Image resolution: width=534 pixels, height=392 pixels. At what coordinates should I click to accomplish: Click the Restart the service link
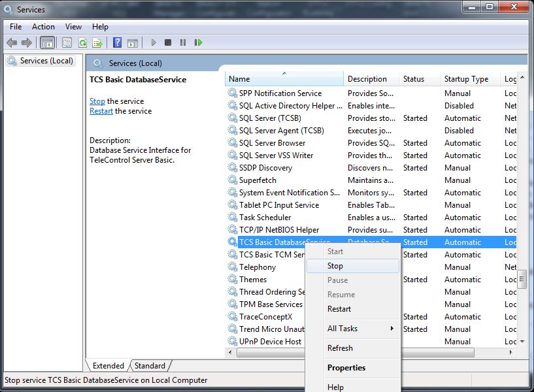[x=101, y=111]
